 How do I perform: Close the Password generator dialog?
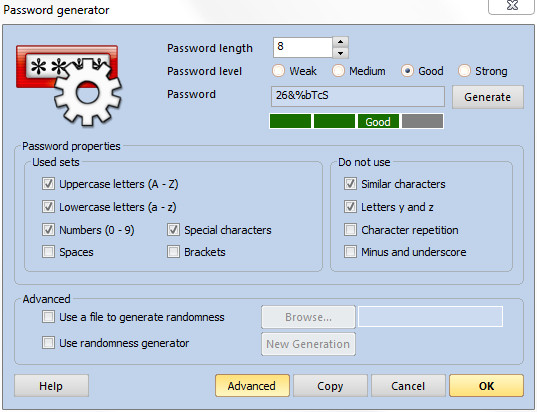pyautogui.click(x=512, y=5)
